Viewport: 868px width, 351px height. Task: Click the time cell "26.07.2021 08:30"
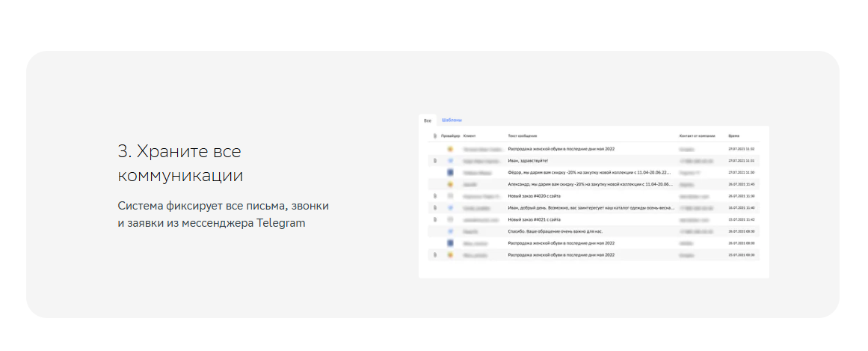(741, 231)
